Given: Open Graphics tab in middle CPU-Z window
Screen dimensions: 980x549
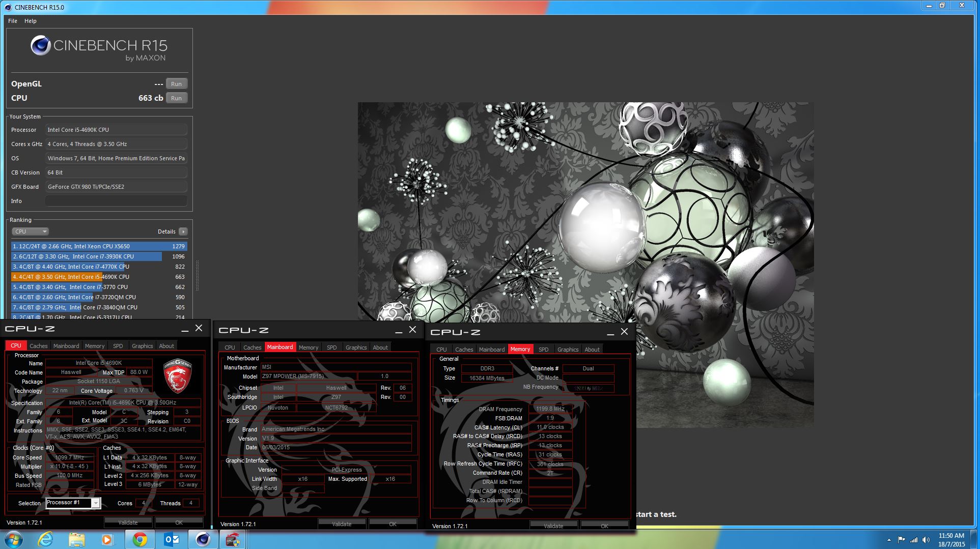Looking at the screenshot, I should coord(356,348).
